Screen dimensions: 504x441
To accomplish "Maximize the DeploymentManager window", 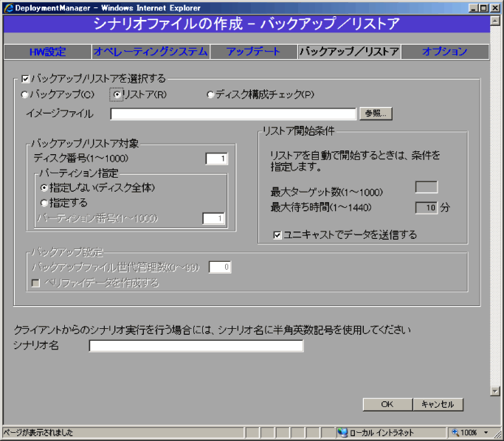I will coord(483,8).
